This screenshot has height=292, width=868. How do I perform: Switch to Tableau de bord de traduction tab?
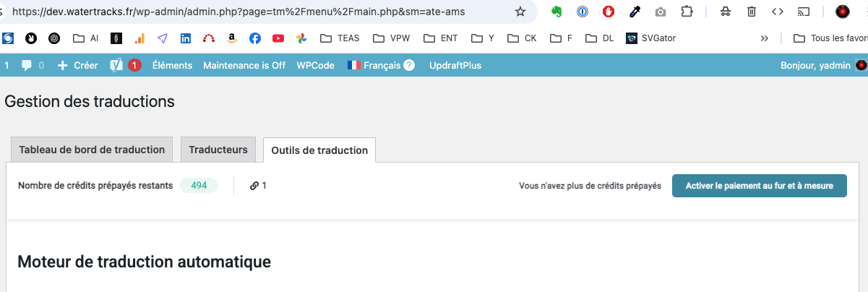click(92, 150)
